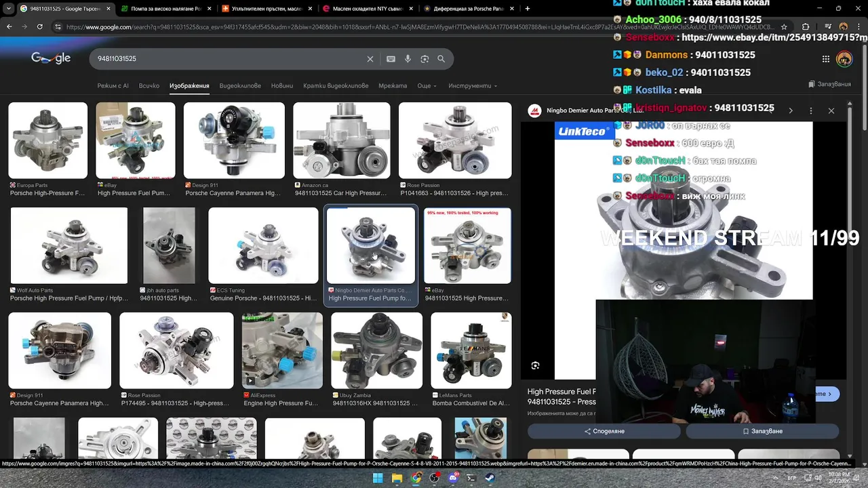Search inside image with the Lens icon
This screenshot has height=488, width=868.
(536, 366)
